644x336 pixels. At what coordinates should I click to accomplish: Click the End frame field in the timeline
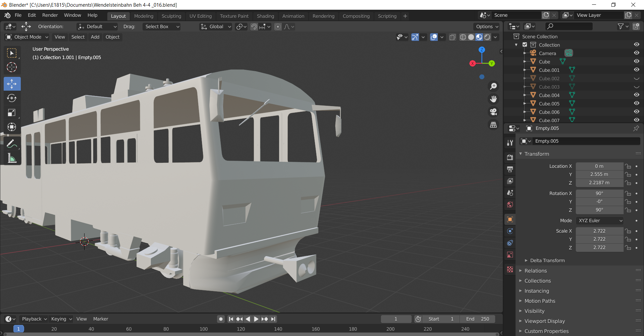coord(478,319)
